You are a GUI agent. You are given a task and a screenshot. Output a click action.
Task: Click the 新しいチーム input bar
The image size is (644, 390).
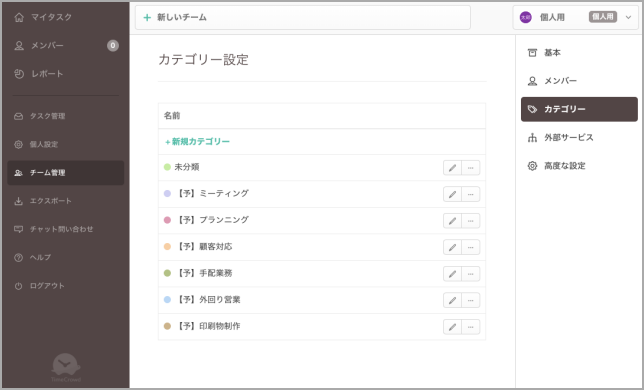point(303,17)
